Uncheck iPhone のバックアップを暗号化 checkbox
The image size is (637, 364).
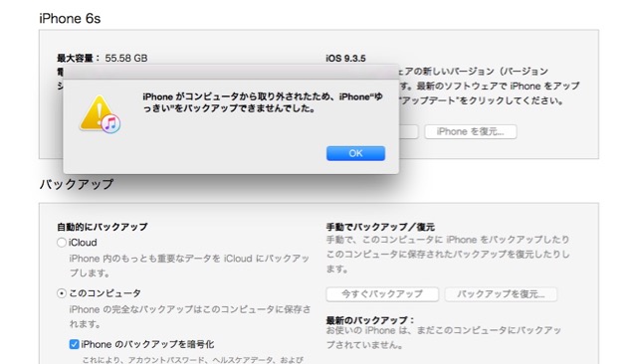coord(74,344)
